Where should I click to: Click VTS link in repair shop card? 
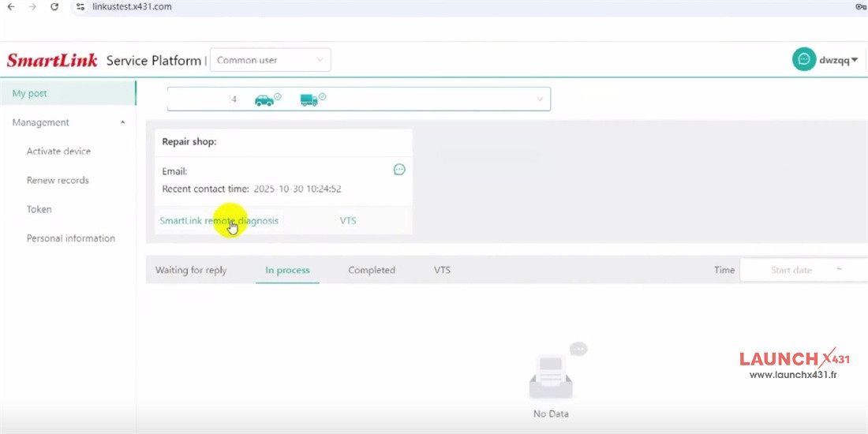click(348, 220)
